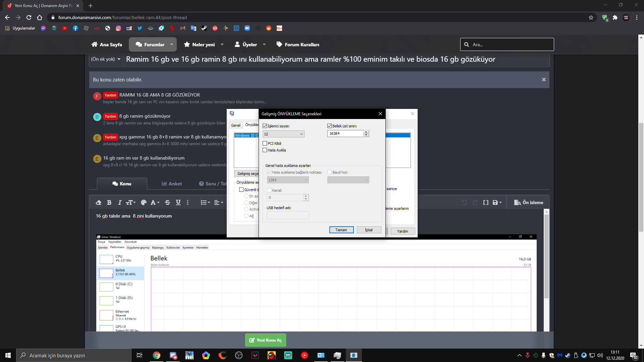
Task: Switch to the Konu tab
Action: click(x=122, y=184)
